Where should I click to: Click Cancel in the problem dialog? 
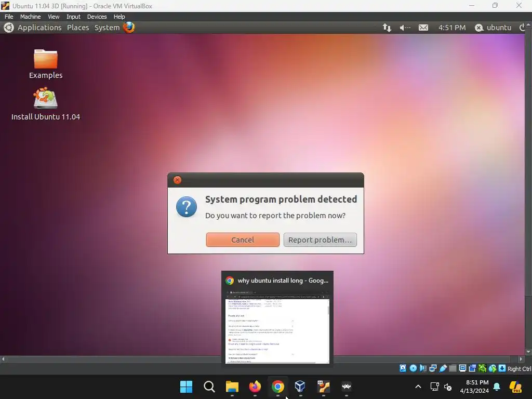243,240
